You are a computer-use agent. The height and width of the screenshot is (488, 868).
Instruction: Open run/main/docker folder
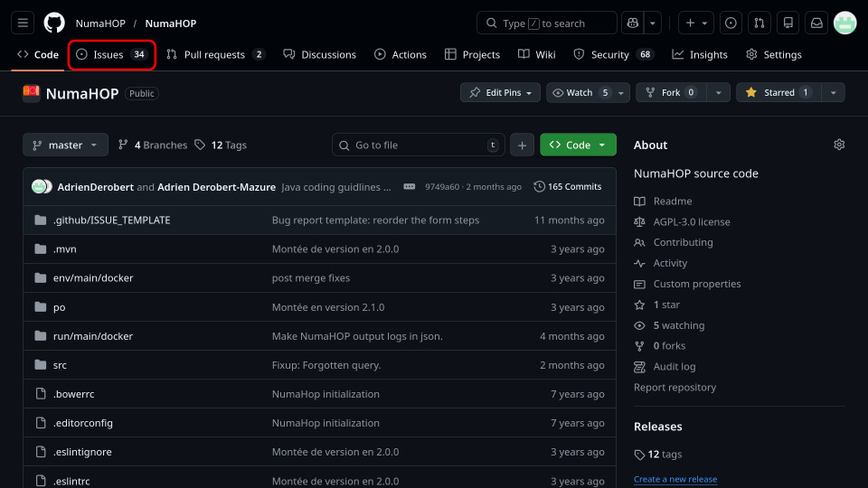point(93,336)
